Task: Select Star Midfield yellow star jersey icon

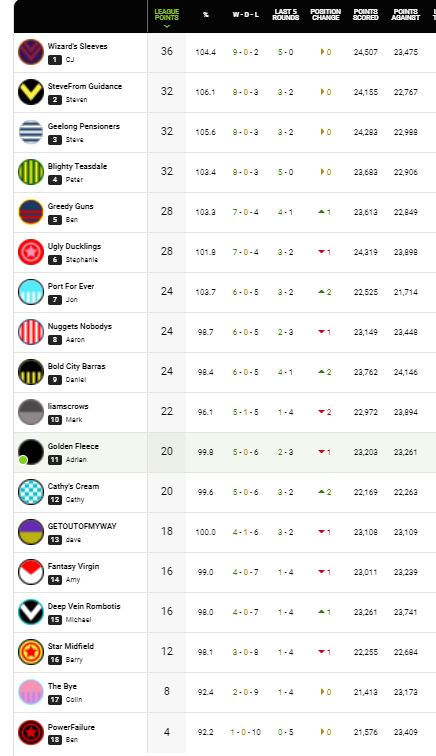Action: click(31, 652)
